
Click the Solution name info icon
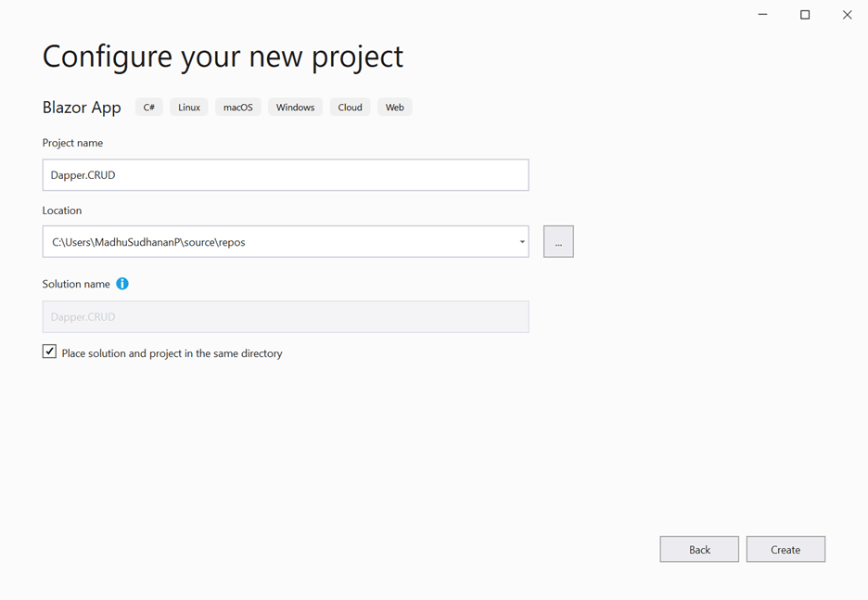click(122, 284)
